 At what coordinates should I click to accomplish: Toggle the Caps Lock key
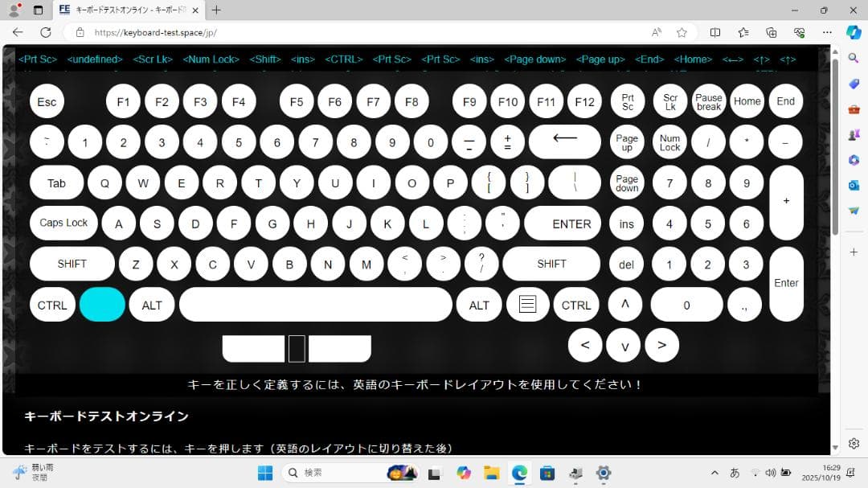click(x=63, y=223)
